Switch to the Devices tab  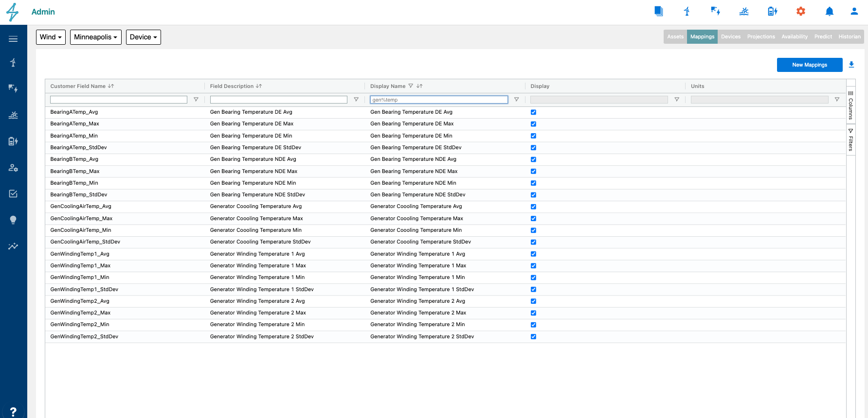pos(731,37)
